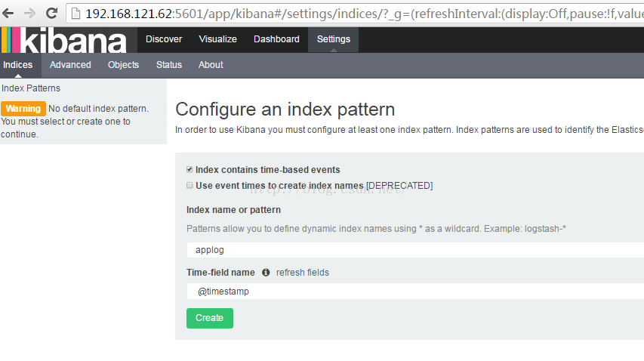Click the info icon beside Time-field name
The width and height of the screenshot is (644, 361).
pyautogui.click(x=266, y=273)
